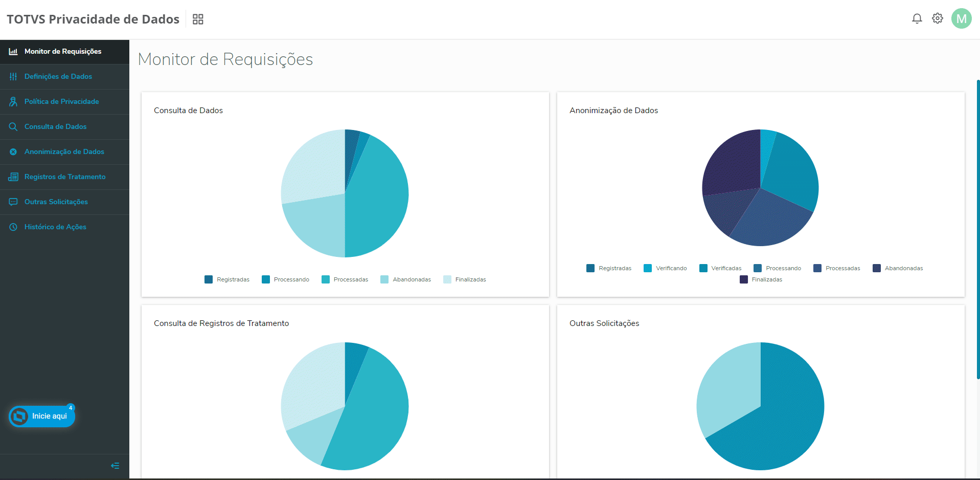Click the Registros de Tratamento document icon
980x480 pixels.
point(13,177)
